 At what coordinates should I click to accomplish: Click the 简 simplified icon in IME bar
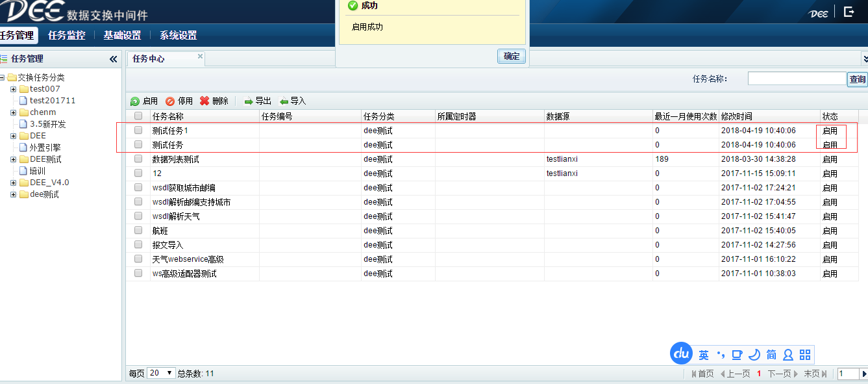click(771, 355)
